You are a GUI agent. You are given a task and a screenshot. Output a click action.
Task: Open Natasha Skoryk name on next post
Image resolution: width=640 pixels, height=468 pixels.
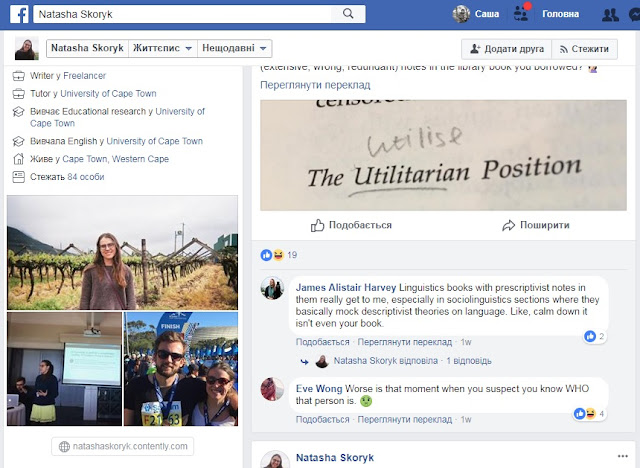pyautogui.click(x=335, y=458)
